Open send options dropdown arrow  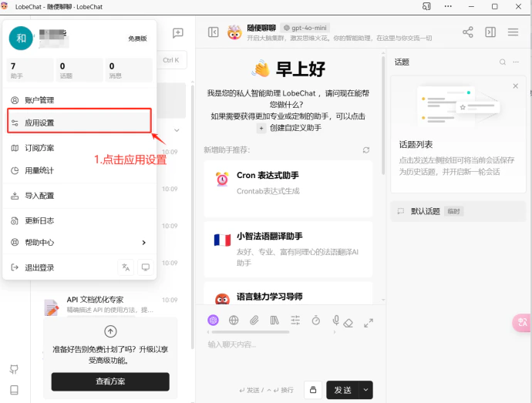[365, 390]
